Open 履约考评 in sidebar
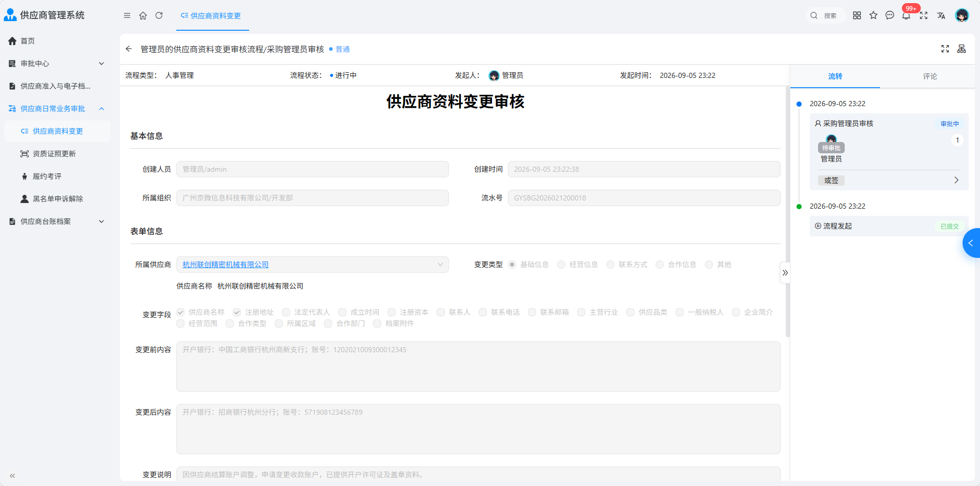The width and height of the screenshot is (980, 486). point(57,176)
